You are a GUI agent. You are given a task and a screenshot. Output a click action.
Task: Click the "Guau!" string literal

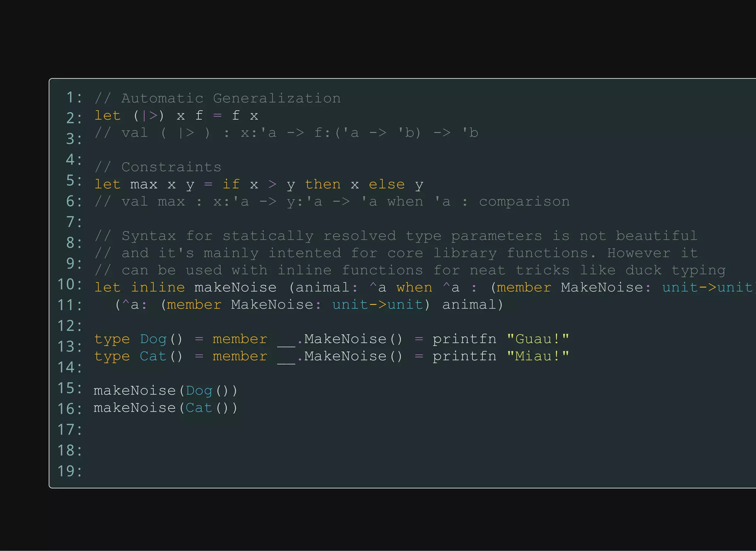[538, 339]
